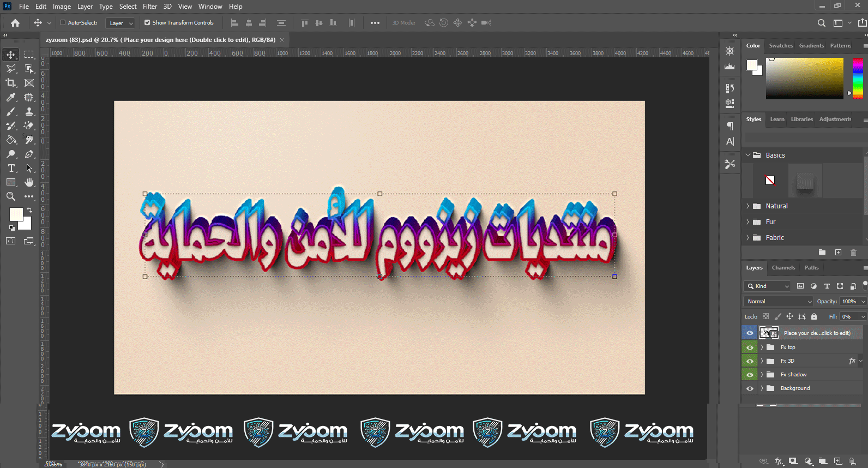
Task: Click the hue spectrum slider
Action: point(858,79)
